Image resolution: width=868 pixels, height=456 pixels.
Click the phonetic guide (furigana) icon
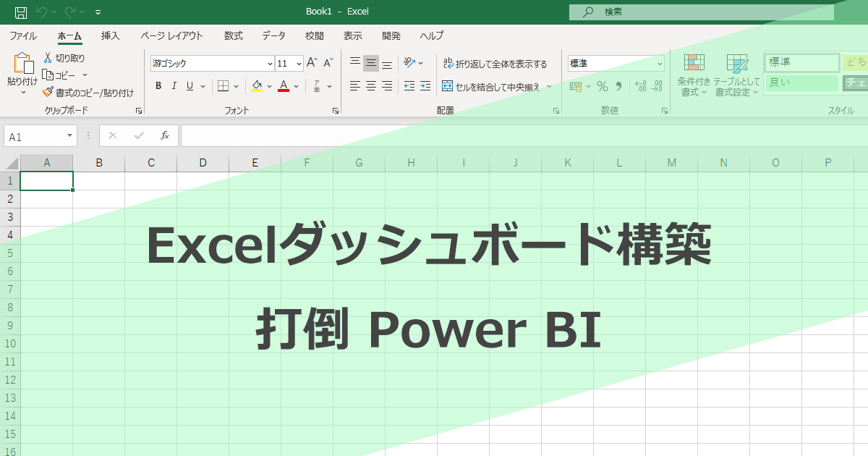(317, 86)
